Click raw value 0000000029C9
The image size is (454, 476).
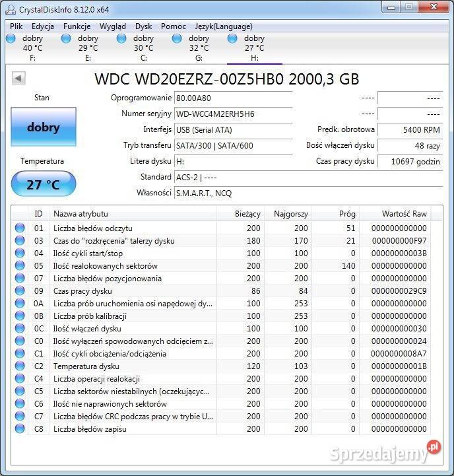coord(399,291)
